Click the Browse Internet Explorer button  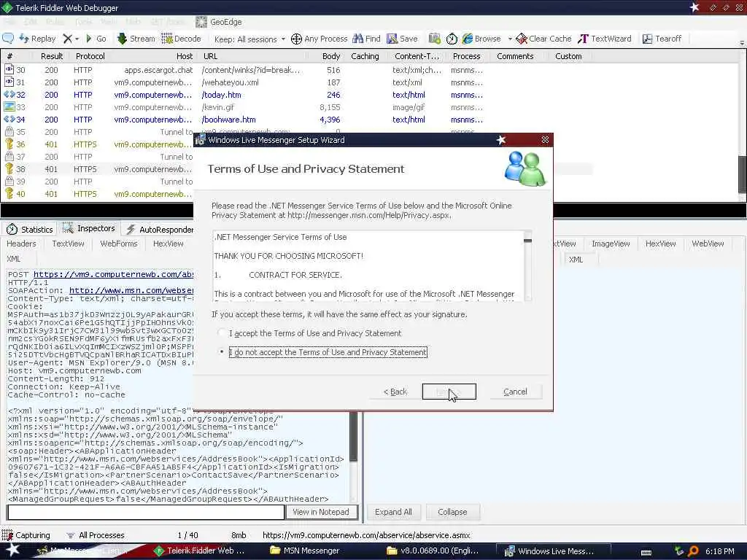click(x=481, y=39)
